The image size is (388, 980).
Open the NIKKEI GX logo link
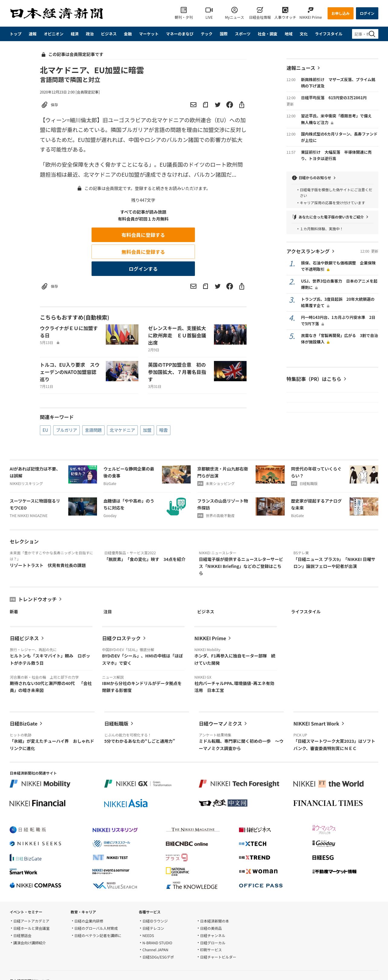(137, 783)
